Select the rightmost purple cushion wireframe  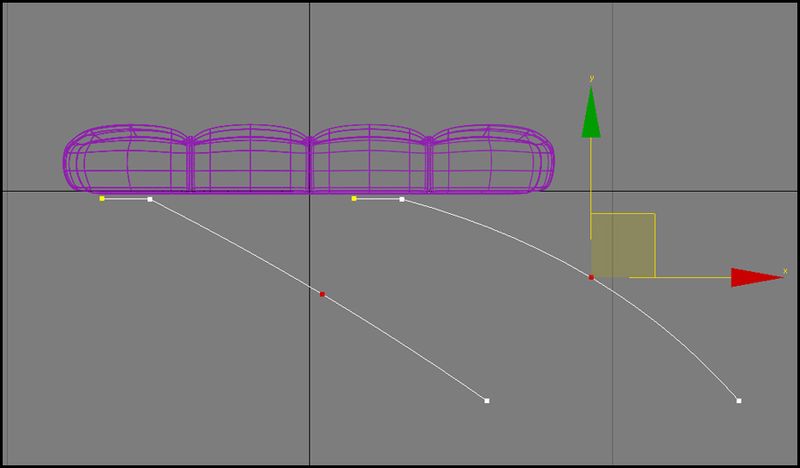492,158
